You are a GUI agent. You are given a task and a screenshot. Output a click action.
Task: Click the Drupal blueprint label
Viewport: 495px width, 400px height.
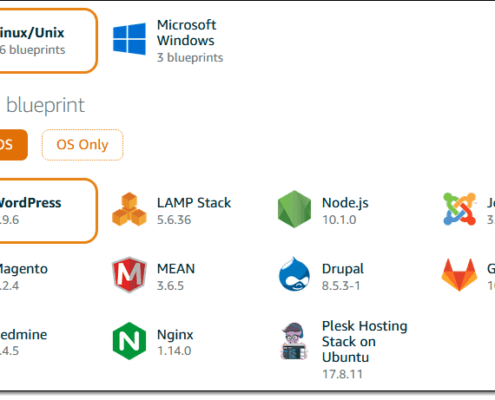pos(343,269)
